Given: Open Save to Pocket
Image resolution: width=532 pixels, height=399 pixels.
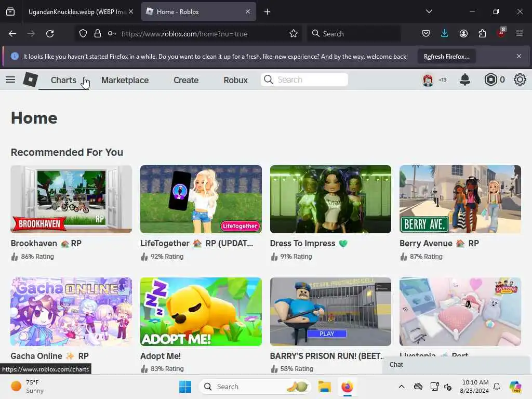Looking at the screenshot, I should click(426, 33).
